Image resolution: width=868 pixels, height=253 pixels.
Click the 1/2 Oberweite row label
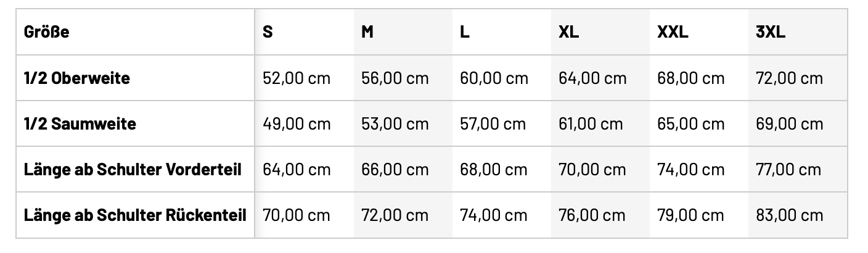coord(77,78)
